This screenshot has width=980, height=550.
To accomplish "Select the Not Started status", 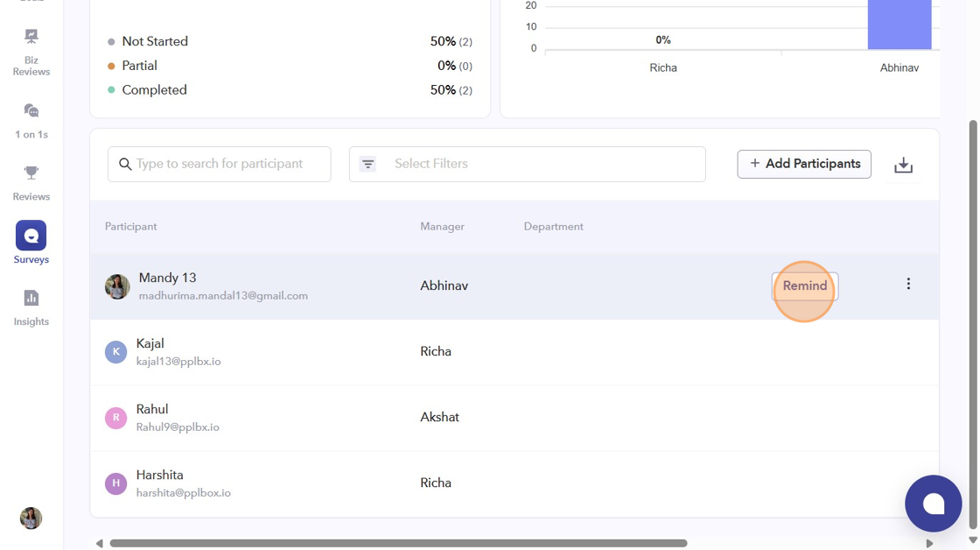I will click(290, 41).
